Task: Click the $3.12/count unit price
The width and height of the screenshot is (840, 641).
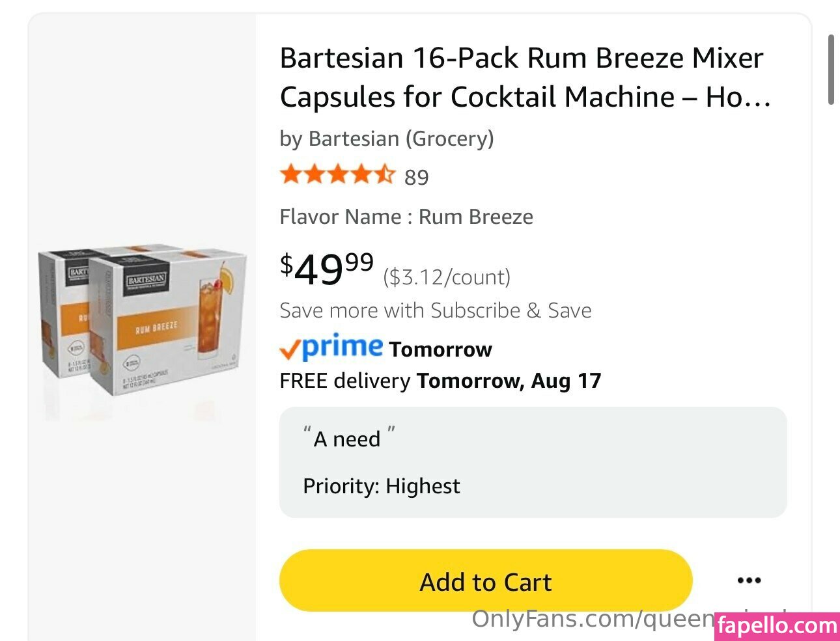Action: [x=447, y=277]
